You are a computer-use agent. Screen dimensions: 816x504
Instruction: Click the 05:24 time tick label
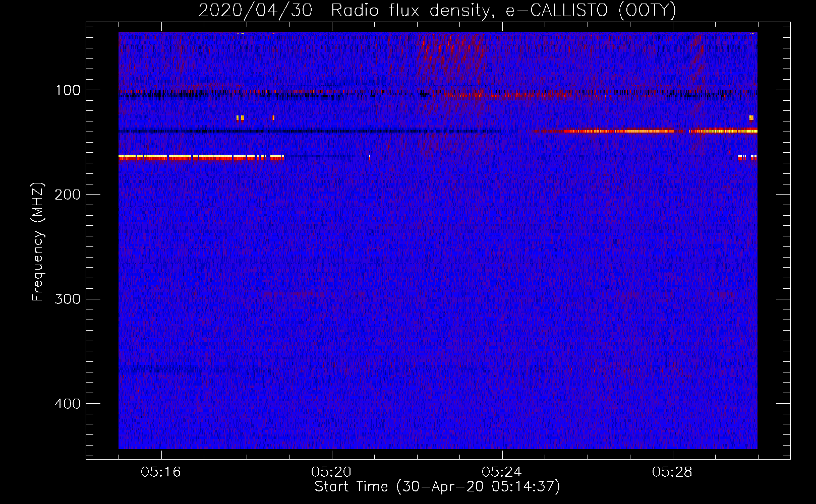click(502, 472)
